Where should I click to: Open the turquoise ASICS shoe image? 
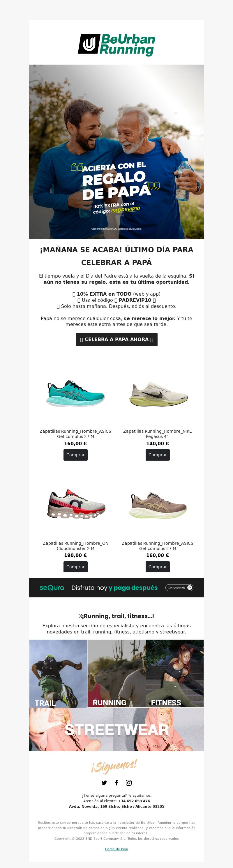click(75, 393)
